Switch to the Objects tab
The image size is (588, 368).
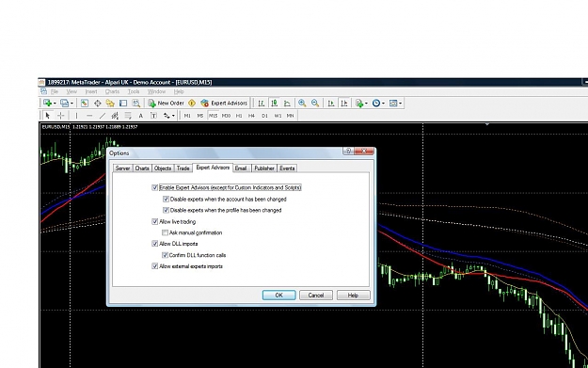[163, 168]
